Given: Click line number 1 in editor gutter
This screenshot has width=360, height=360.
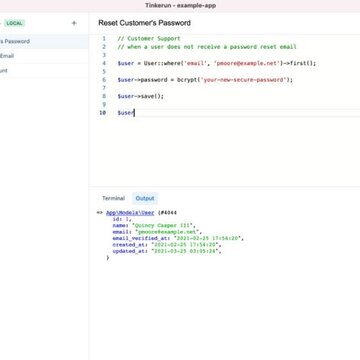Looking at the screenshot, I should click(x=104, y=39).
